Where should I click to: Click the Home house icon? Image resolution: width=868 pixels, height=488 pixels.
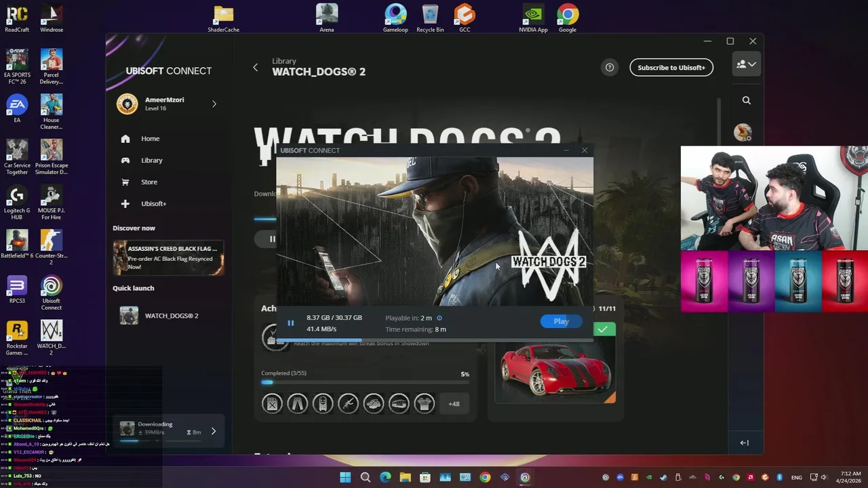point(125,138)
